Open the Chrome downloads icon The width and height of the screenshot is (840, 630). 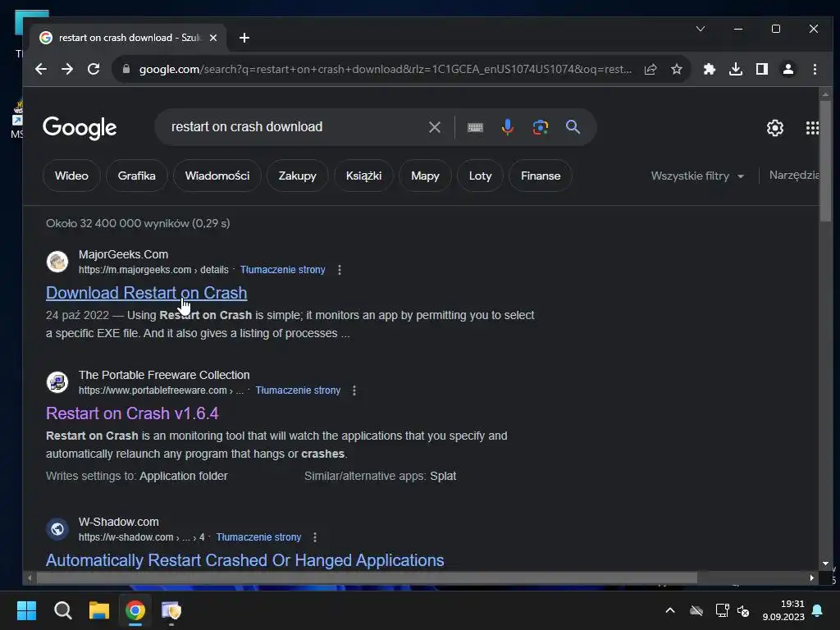pos(736,69)
